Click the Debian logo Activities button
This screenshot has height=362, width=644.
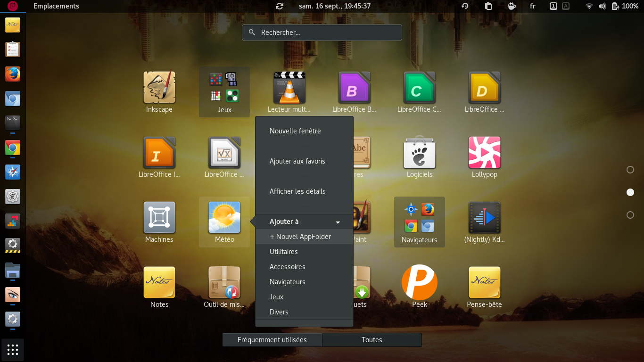point(13,6)
